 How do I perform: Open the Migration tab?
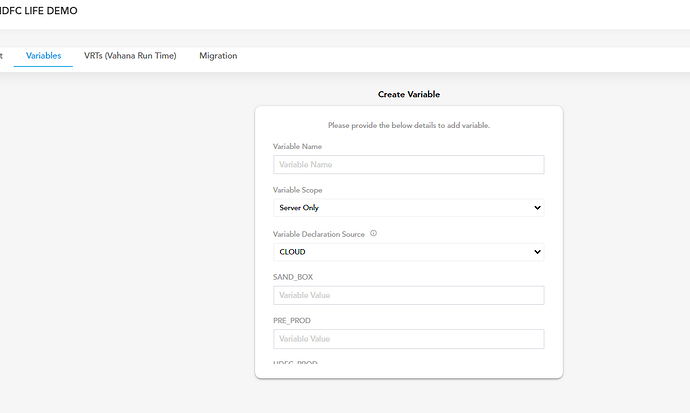pyautogui.click(x=218, y=56)
